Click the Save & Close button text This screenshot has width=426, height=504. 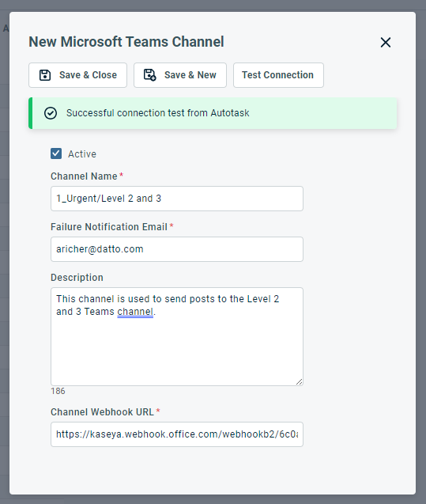click(x=88, y=75)
